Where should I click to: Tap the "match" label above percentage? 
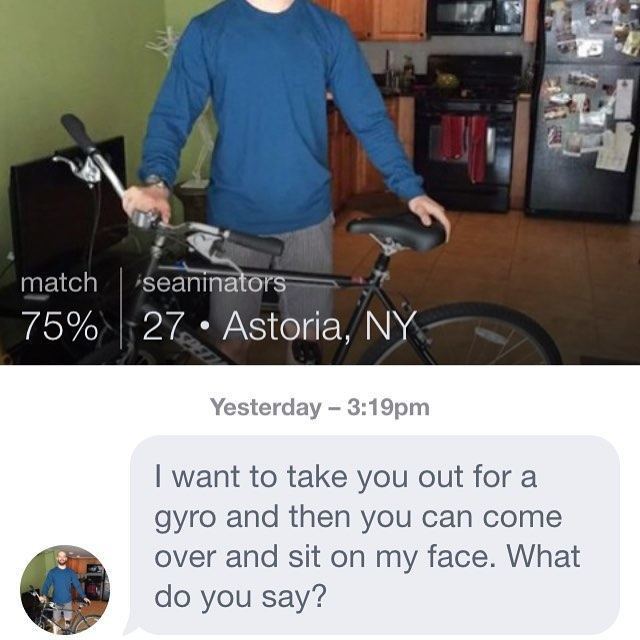tap(59, 282)
